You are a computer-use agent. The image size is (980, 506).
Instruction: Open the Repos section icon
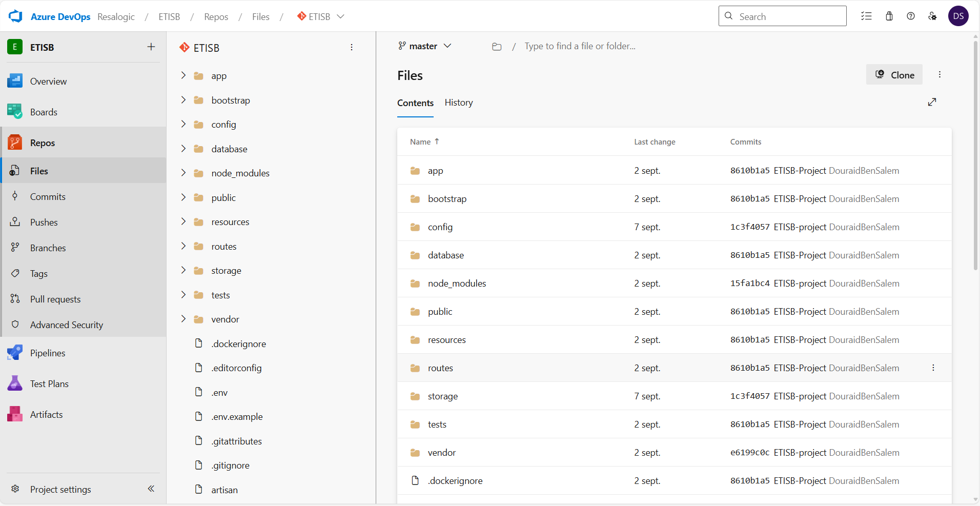(x=15, y=143)
